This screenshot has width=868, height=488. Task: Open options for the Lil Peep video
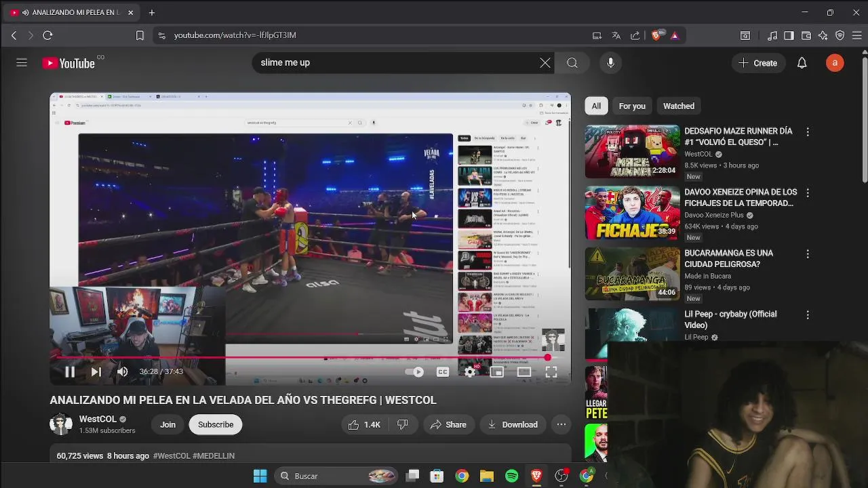click(x=807, y=315)
